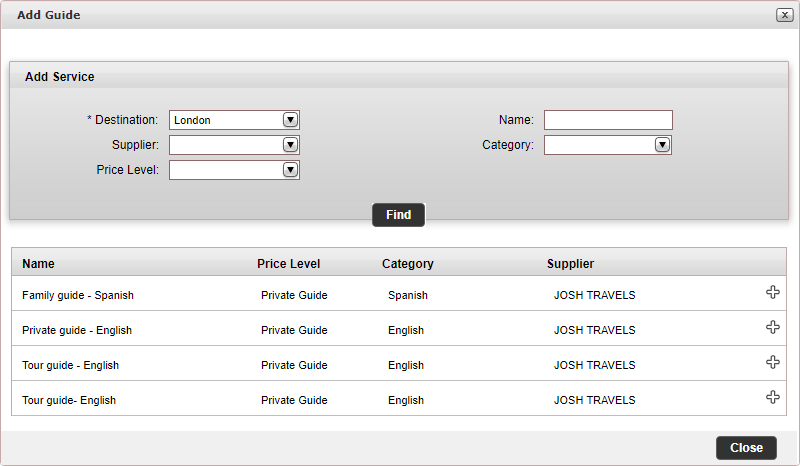The image size is (800, 466).
Task: Click the Find button
Action: 398,215
